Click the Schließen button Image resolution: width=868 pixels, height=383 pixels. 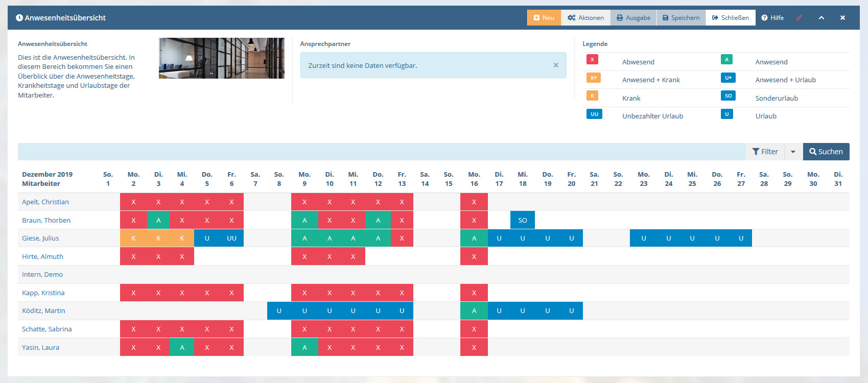730,18
